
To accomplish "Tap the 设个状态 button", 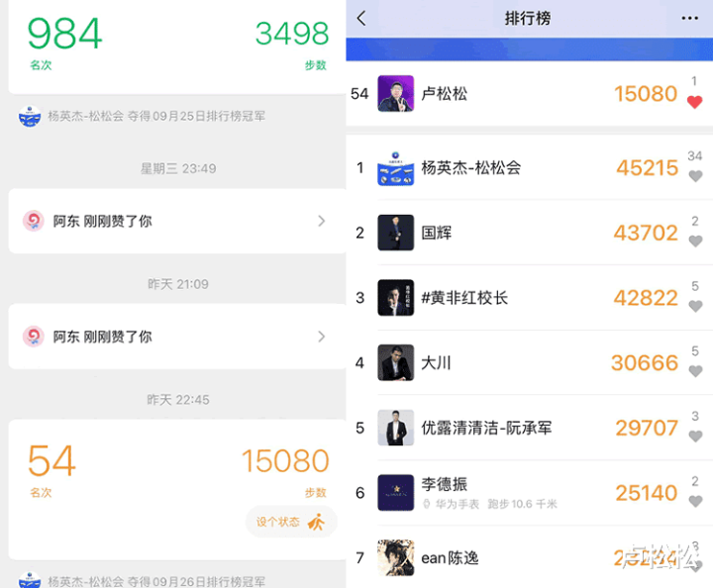I will click(x=291, y=522).
